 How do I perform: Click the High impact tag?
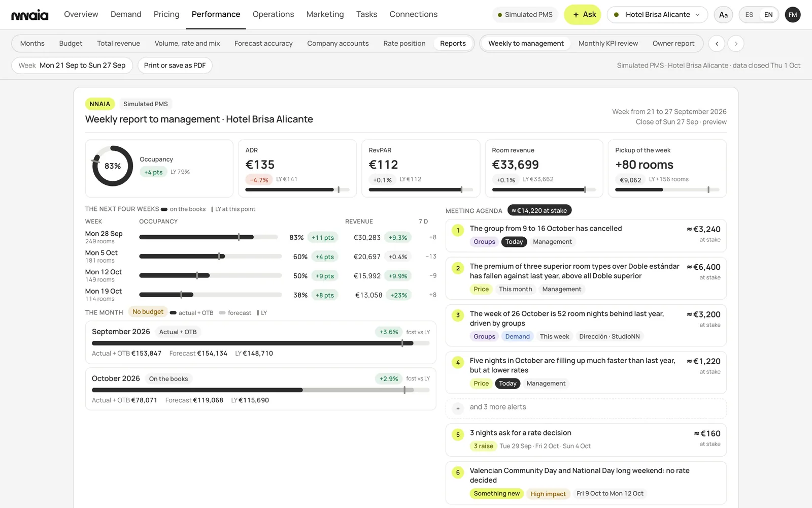[548, 494]
